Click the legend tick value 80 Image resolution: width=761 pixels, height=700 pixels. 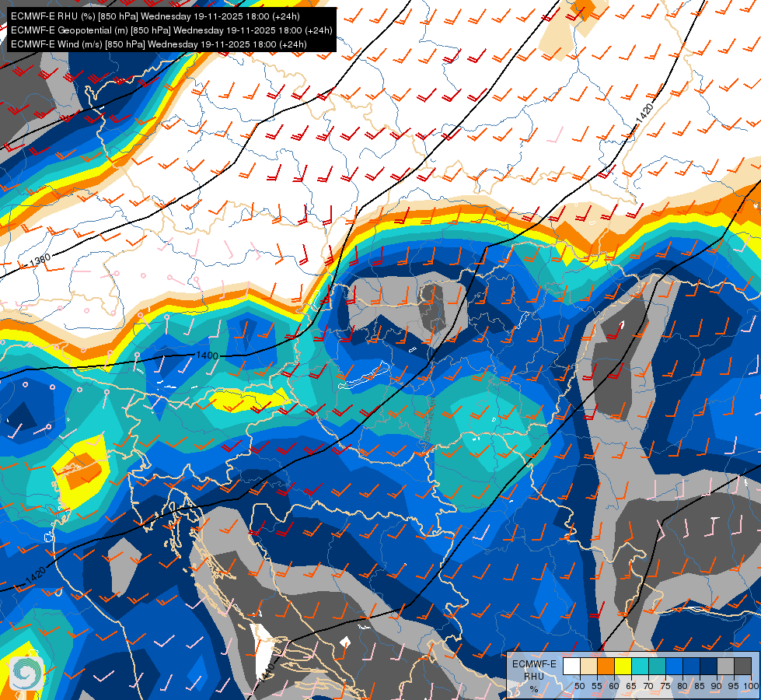click(x=682, y=686)
